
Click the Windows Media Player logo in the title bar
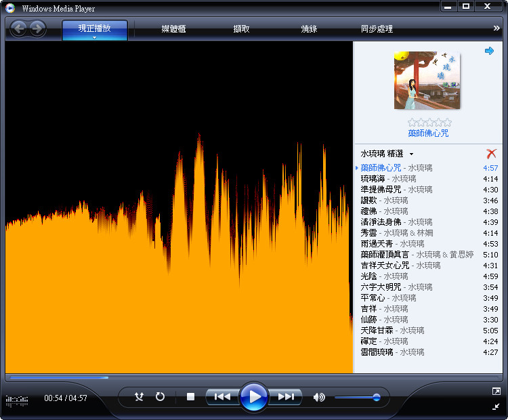10,8
